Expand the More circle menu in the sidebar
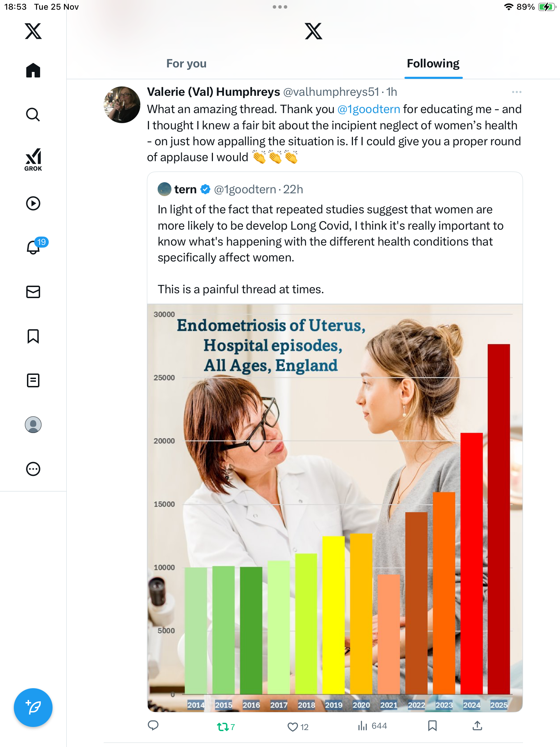560x747 pixels. 33,469
